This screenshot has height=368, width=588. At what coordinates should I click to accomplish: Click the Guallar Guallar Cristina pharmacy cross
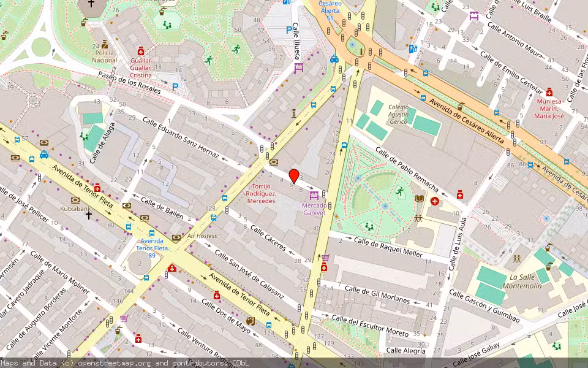[x=141, y=50]
